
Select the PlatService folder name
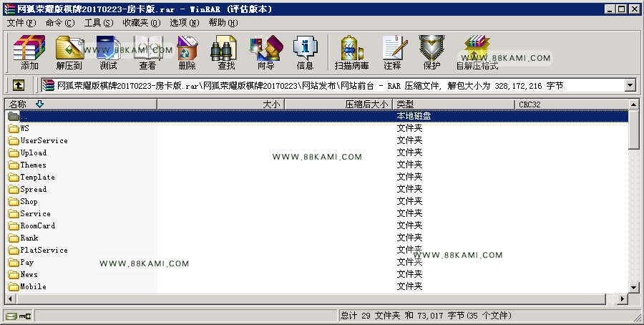(x=44, y=251)
